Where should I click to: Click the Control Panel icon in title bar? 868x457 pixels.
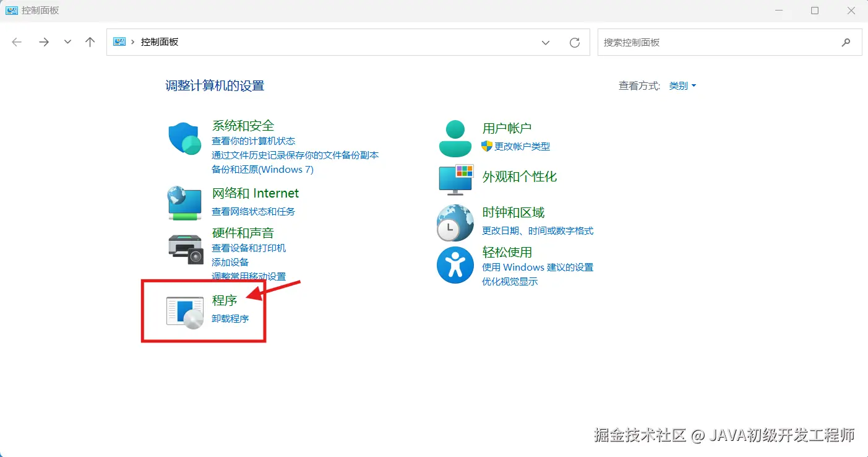pos(12,11)
